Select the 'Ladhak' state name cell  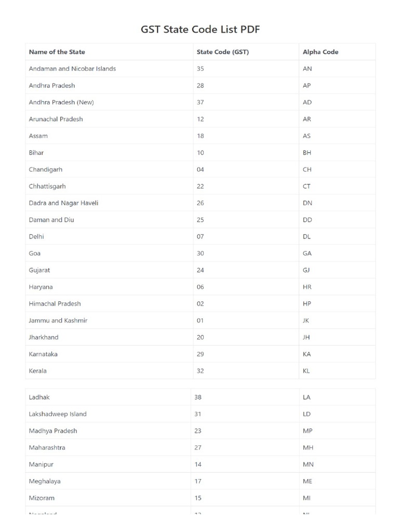(39, 397)
